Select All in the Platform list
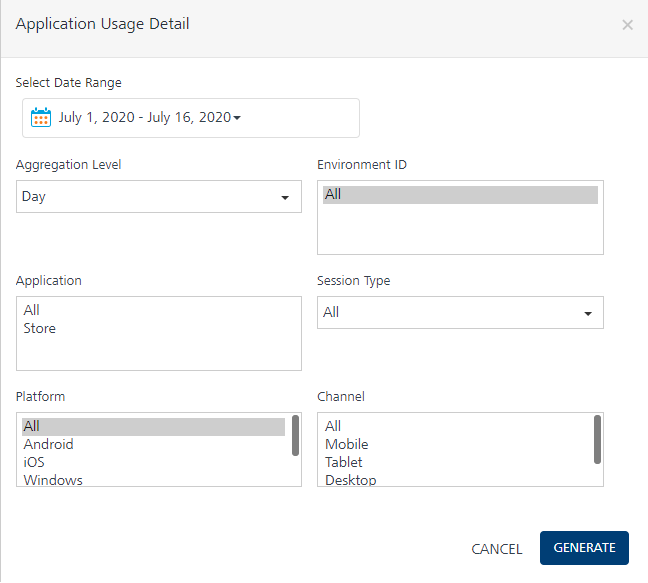The height and width of the screenshot is (583, 648). coord(153,427)
